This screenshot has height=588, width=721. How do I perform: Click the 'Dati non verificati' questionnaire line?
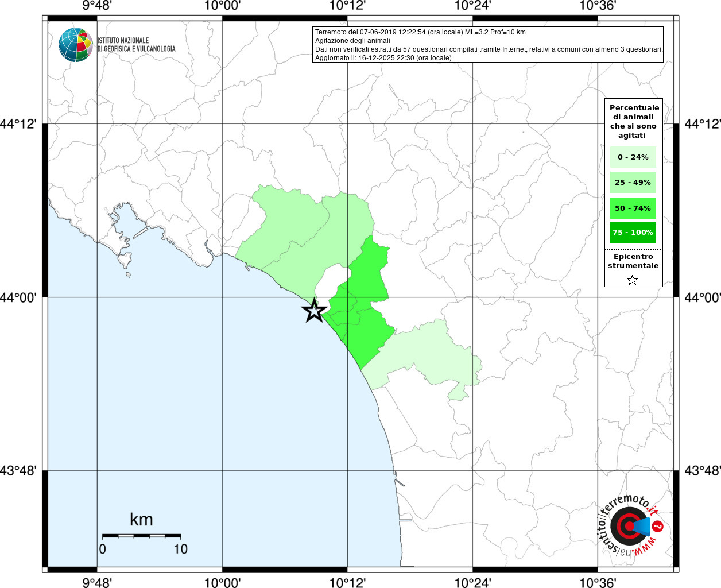click(489, 49)
